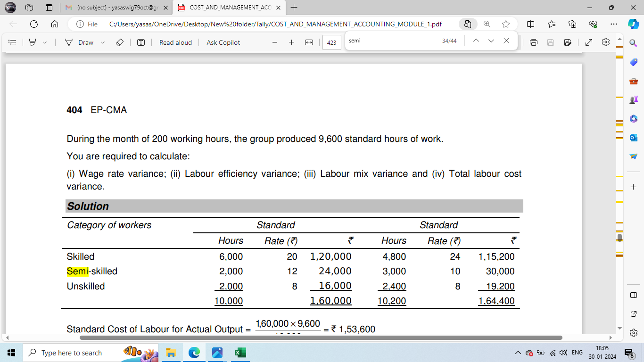Zoom out with the minus icon
This screenshot has height=362, width=644.
pyautogui.click(x=275, y=42)
